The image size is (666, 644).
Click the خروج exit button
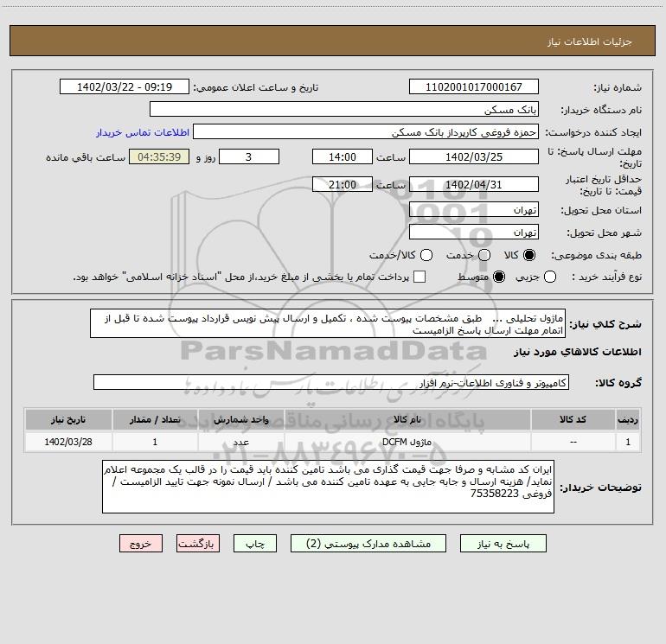[141, 544]
